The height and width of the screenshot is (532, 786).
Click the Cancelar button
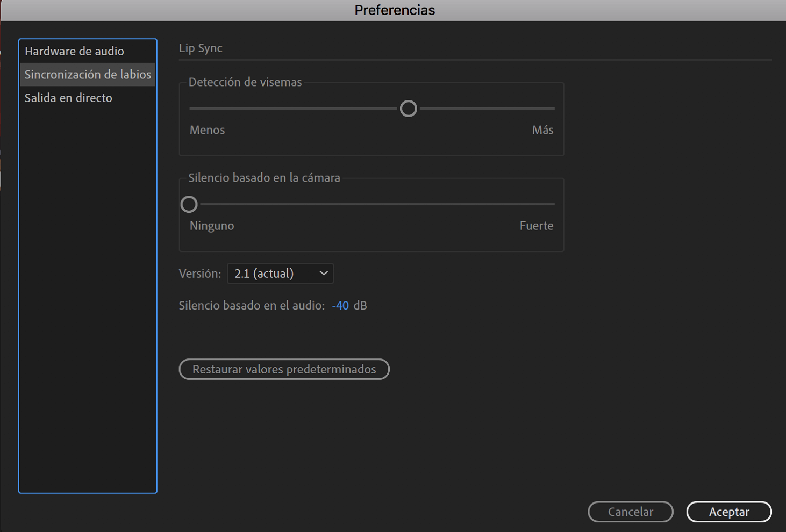(631, 512)
